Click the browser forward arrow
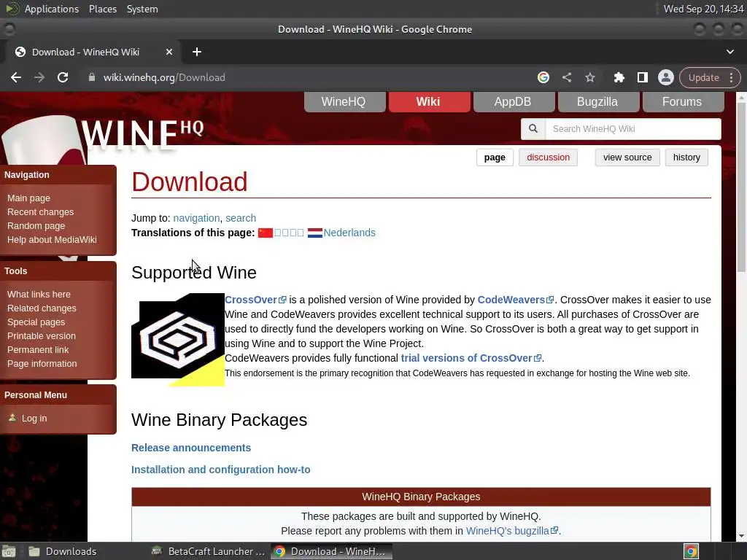Image resolution: width=747 pixels, height=560 pixels. [39, 77]
